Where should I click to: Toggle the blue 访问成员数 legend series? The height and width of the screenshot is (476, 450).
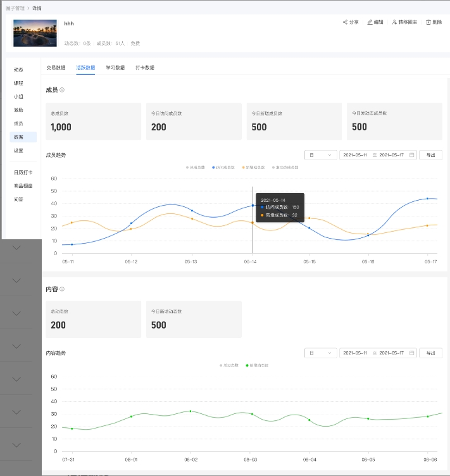pos(214,167)
